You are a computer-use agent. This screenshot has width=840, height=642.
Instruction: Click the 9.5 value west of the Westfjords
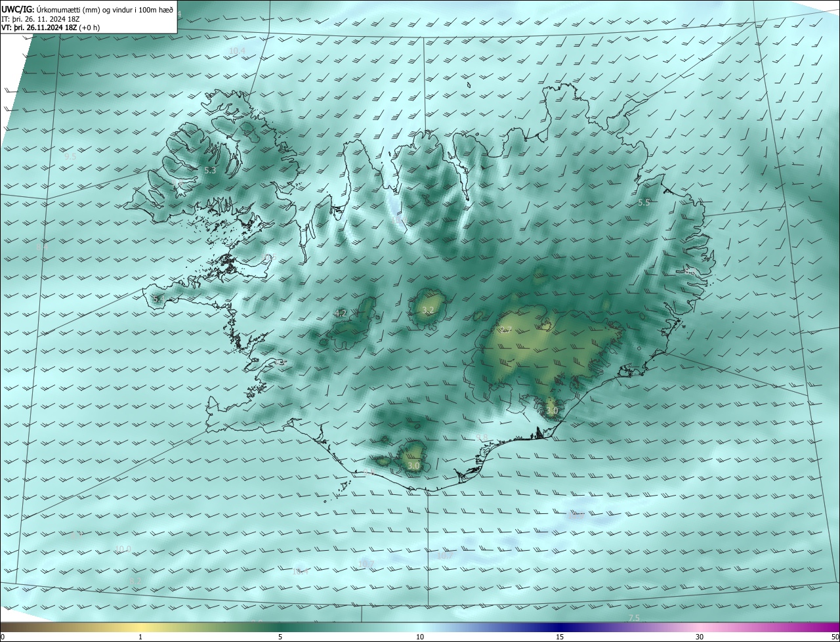pos(70,157)
